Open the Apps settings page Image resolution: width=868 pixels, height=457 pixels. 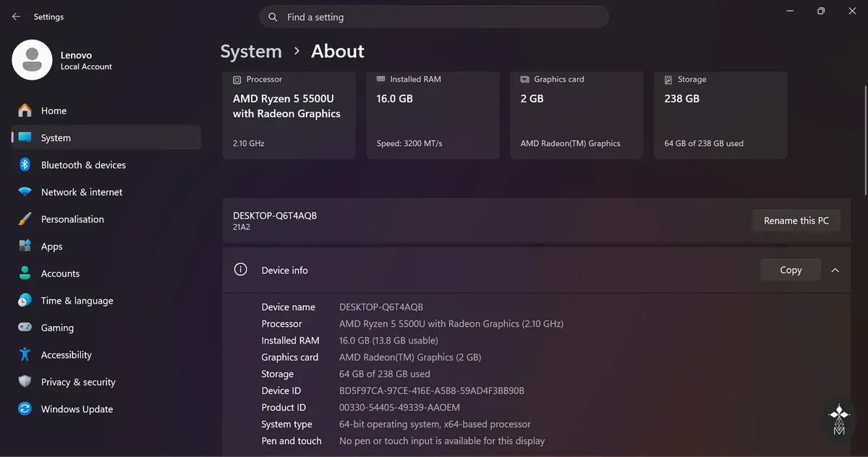[106, 246]
